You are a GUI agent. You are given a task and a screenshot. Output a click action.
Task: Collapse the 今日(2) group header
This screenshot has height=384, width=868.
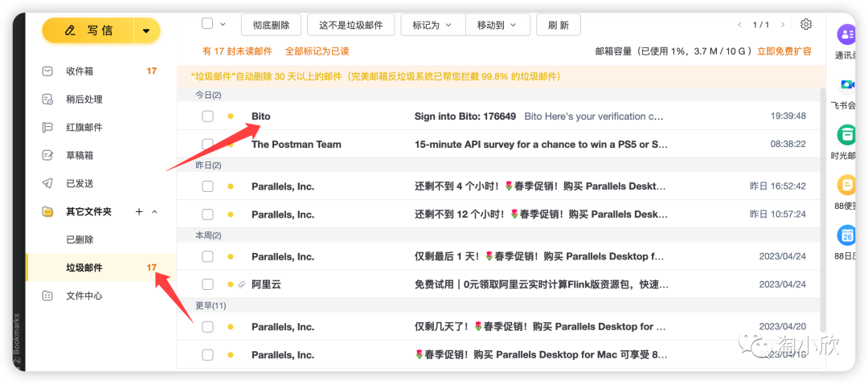pos(208,95)
